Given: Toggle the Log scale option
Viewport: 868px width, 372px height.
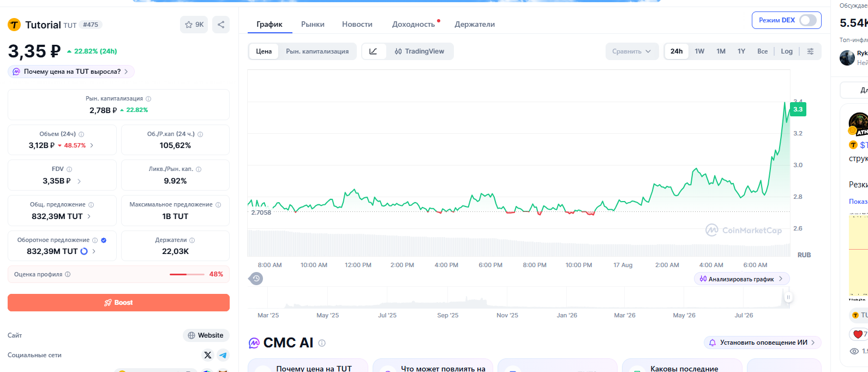Looking at the screenshot, I should (787, 51).
